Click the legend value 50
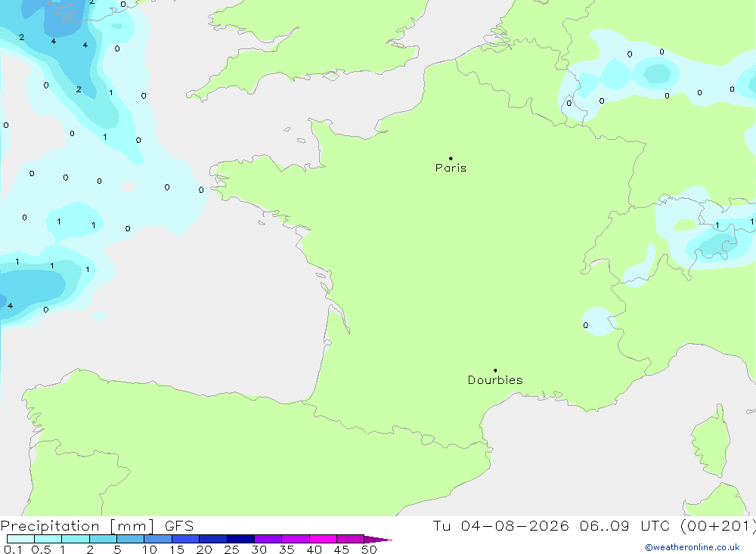The width and height of the screenshot is (756, 554). [369, 549]
